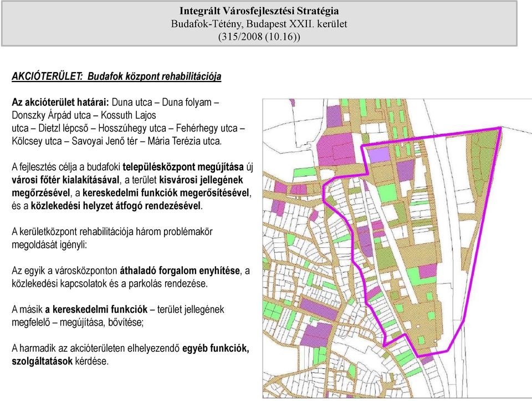532x401 pixels.
Task: Click bold phrase 'közlekedési helyzet átfogó rendezésével'
Action: (x=116, y=206)
